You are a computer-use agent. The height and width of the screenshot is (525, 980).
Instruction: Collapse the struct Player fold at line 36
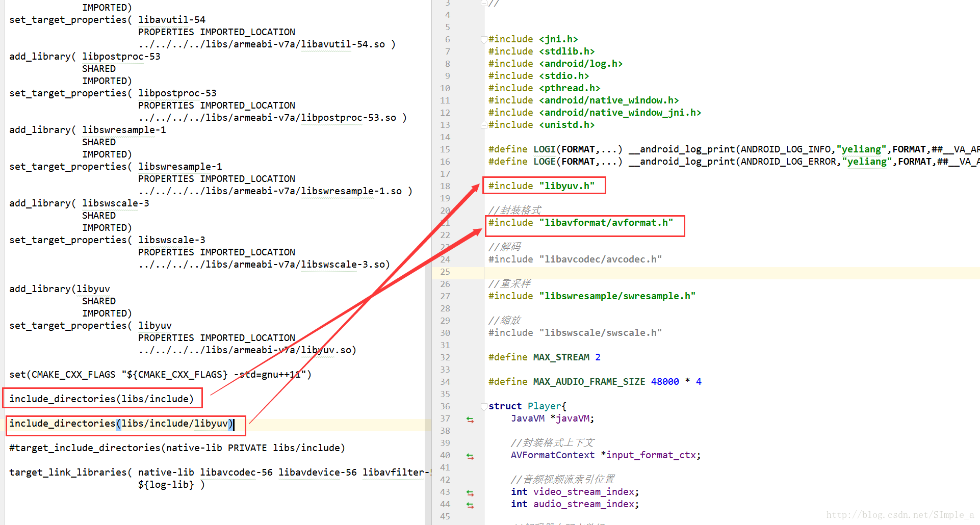click(x=484, y=406)
